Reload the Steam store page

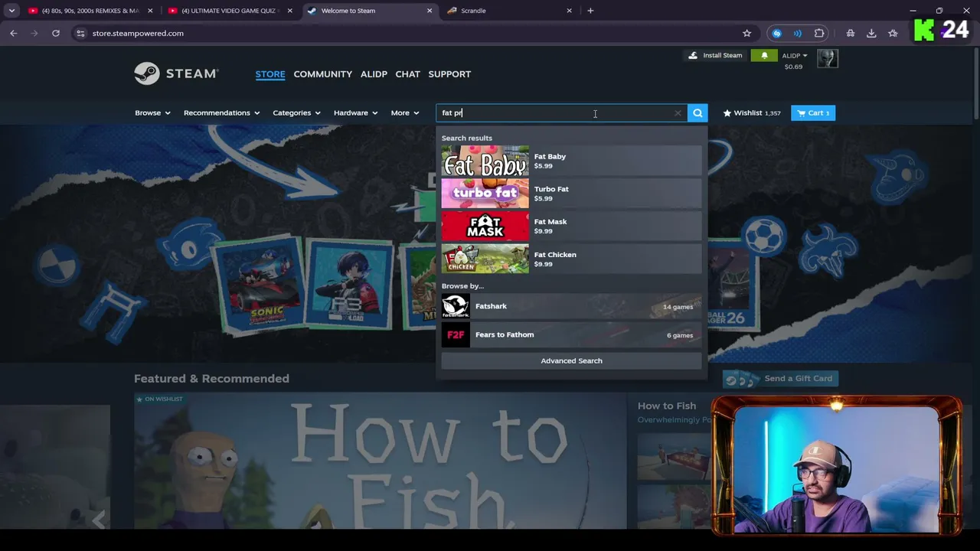(x=56, y=33)
